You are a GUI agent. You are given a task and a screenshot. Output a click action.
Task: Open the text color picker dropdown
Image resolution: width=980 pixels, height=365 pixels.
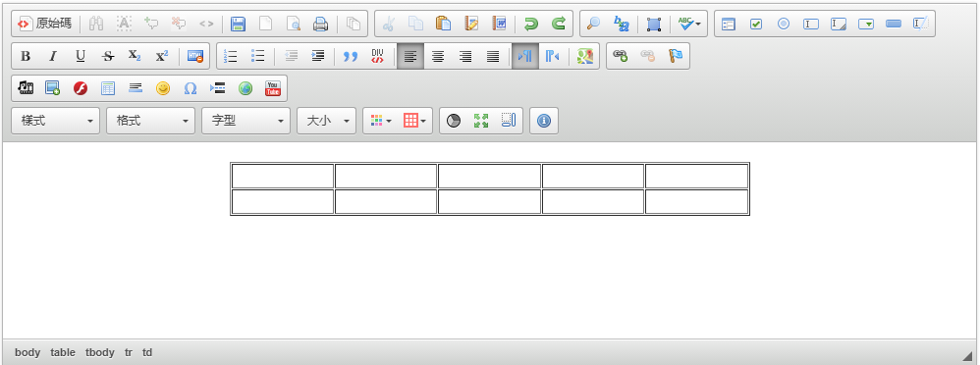click(381, 121)
